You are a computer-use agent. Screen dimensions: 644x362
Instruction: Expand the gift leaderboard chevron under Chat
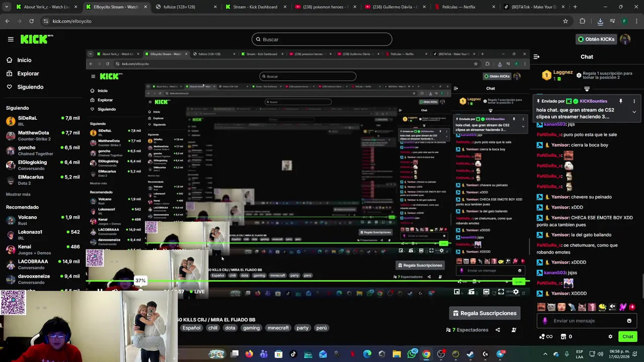coord(587,89)
